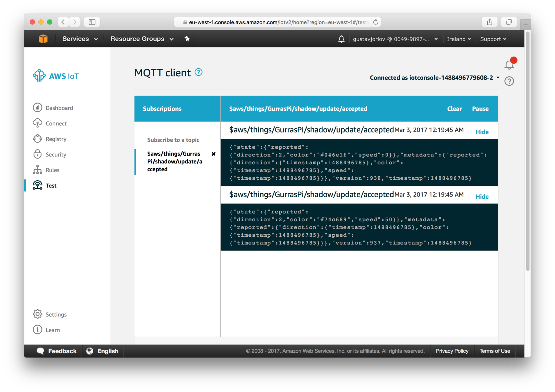Hide the version 938 message
This screenshot has width=555, height=392.
482,132
